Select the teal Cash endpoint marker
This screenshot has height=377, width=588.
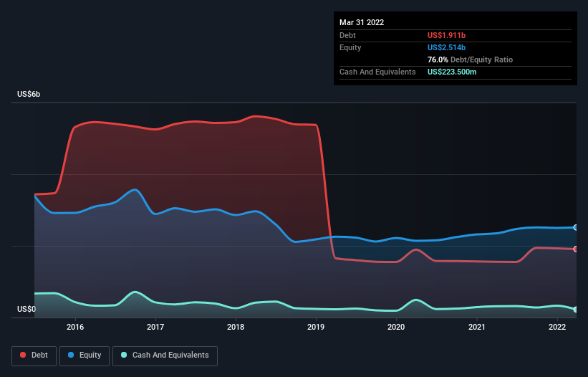(x=576, y=310)
